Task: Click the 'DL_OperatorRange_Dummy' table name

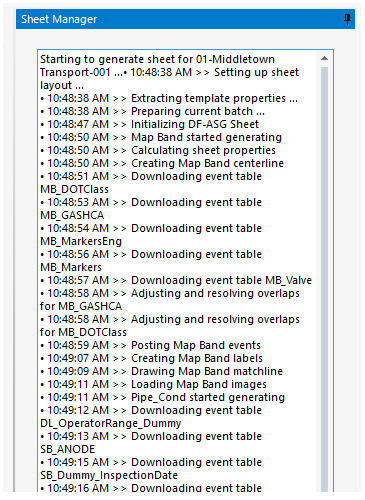Action: click(x=111, y=423)
